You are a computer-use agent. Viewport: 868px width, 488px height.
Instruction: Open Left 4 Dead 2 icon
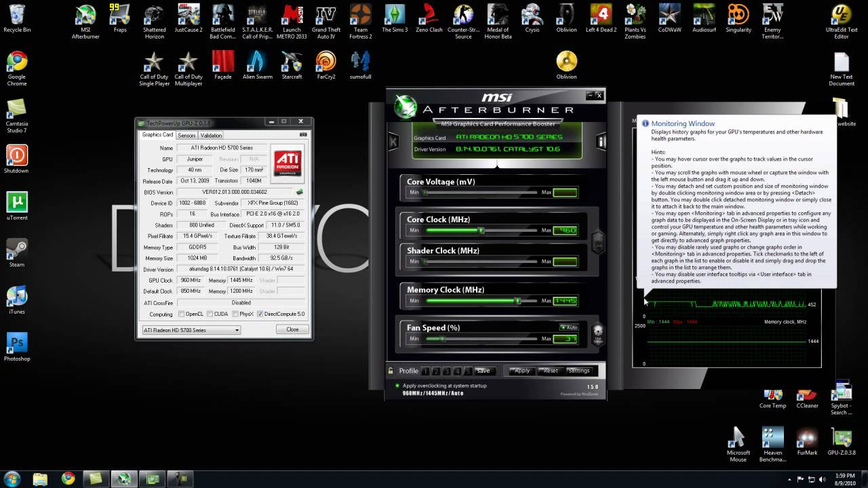(601, 19)
